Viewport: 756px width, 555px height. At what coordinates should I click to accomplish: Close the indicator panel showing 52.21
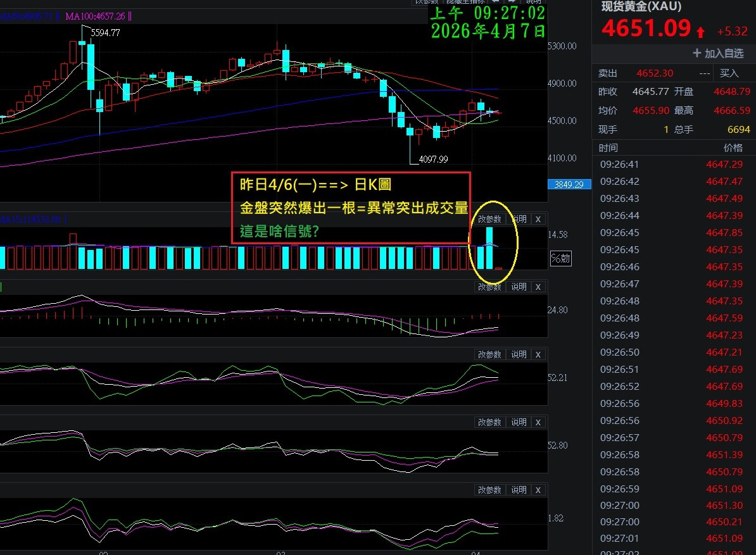point(538,354)
